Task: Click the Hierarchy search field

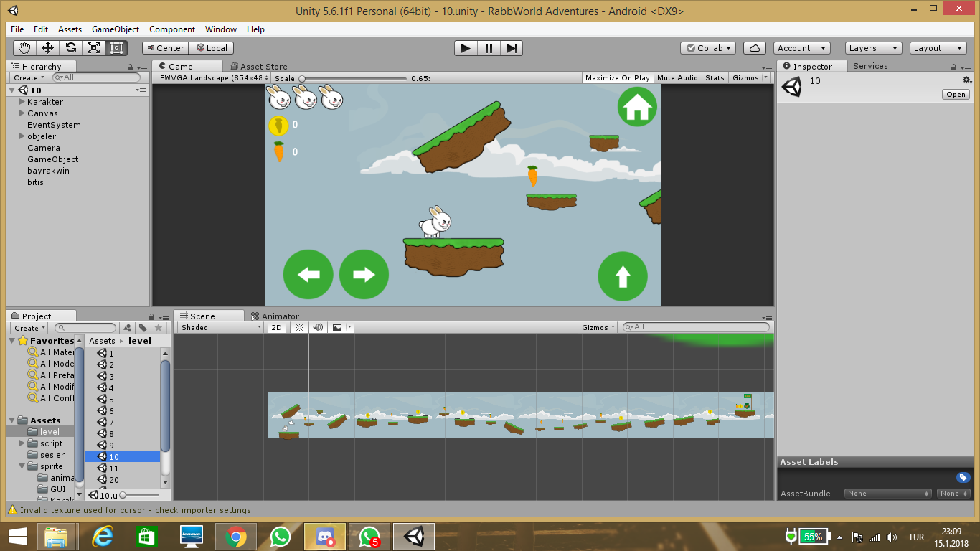Action: (98, 77)
